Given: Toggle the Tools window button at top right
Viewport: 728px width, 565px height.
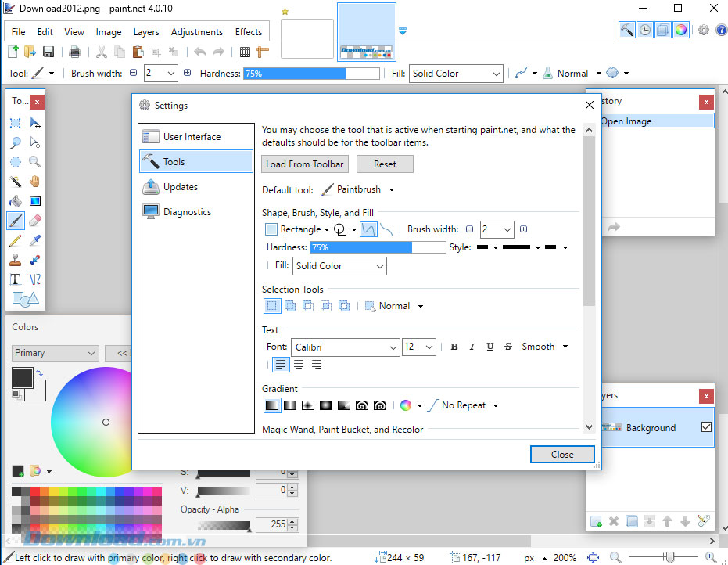Looking at the screenshot, I should [x=627, y=31].
